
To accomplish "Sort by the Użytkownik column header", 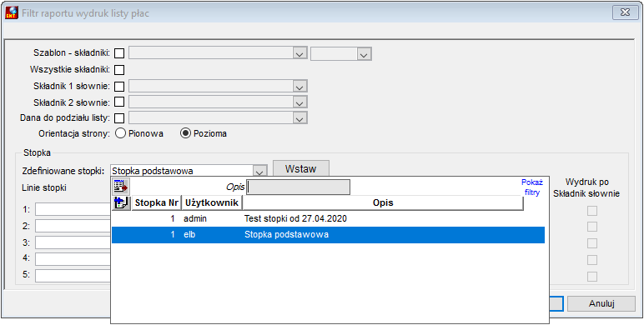I will pos(212,202).
